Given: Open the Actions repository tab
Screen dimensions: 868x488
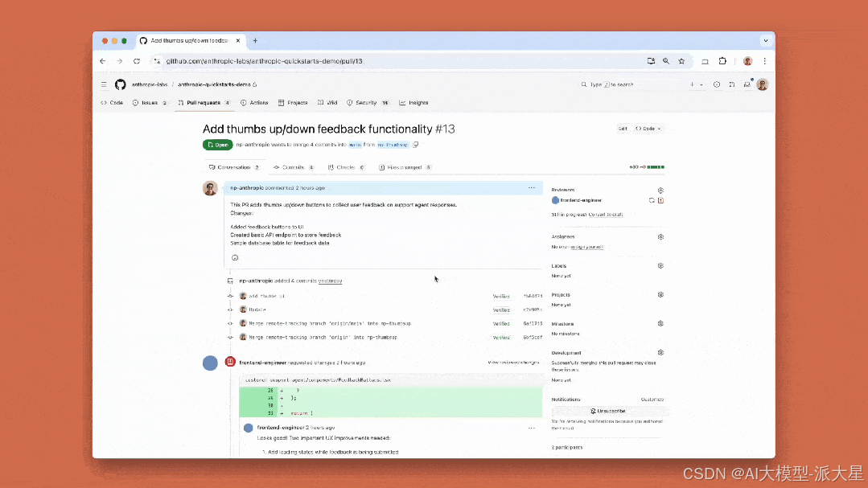Looking at the screenshot, I should (x=255, y=103).
